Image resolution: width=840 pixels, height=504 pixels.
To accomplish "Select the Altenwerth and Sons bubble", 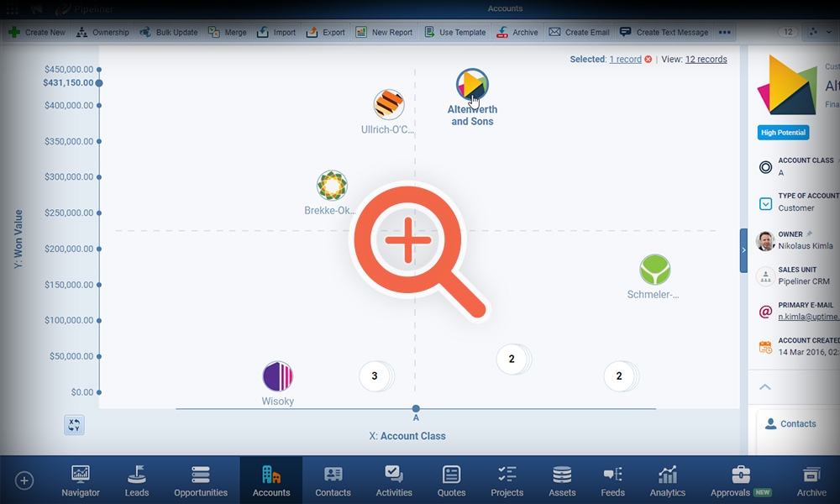I will [472, 84].
